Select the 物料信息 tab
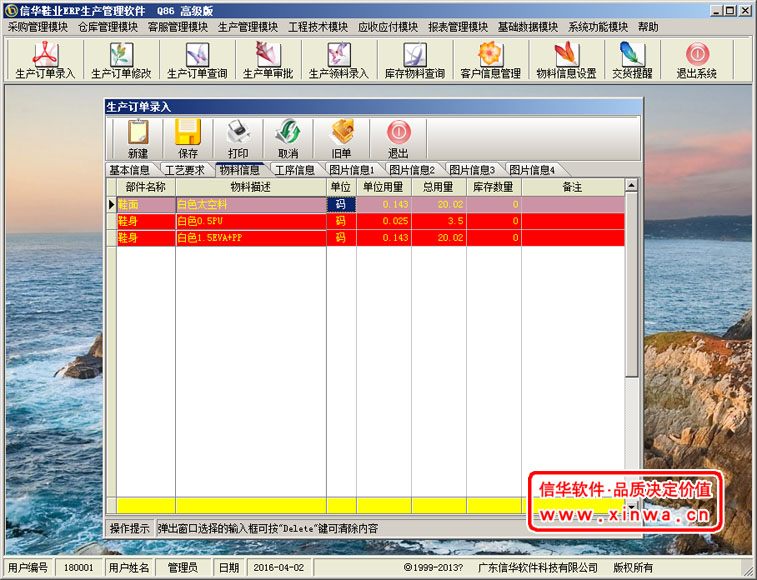This screenshot has height=580, width=757. point(239,170)
